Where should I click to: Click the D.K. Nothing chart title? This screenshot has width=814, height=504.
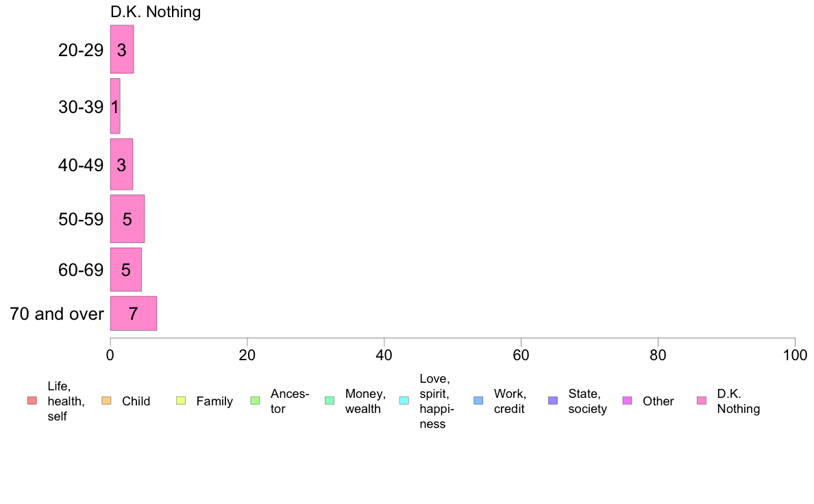pyautogui.click(x=156, y=12)
